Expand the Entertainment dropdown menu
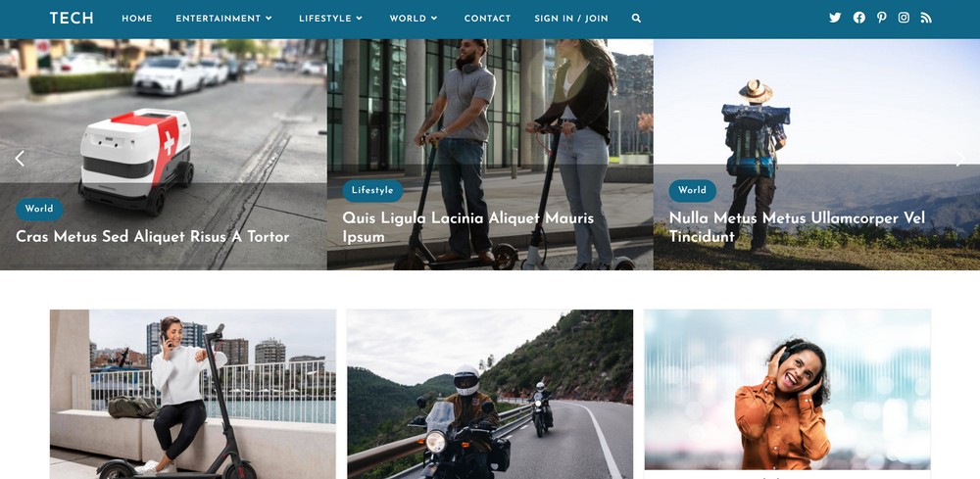The height and width of the screenshot is (479, 980). tap(223, 19)
